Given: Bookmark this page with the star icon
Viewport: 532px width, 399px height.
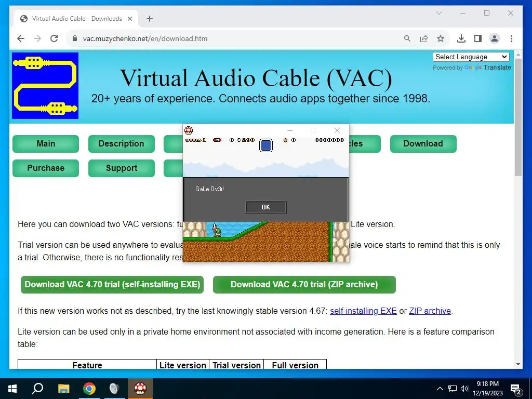Looking at the screenshot, I should coord(441,38).
